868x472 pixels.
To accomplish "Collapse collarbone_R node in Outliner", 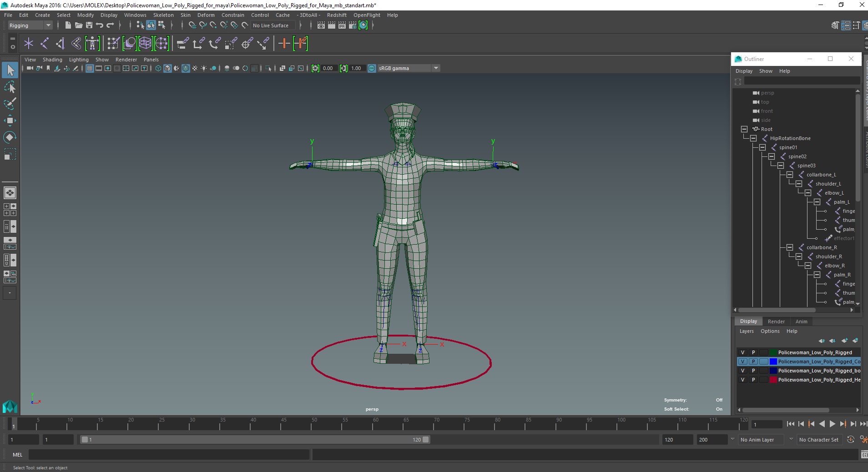I will (x=790, y=247).
